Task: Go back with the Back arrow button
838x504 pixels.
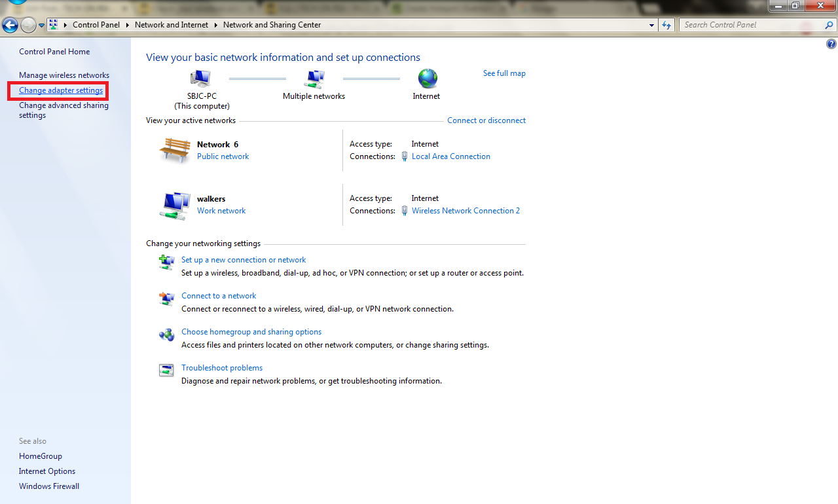Action: coord(10,26)
